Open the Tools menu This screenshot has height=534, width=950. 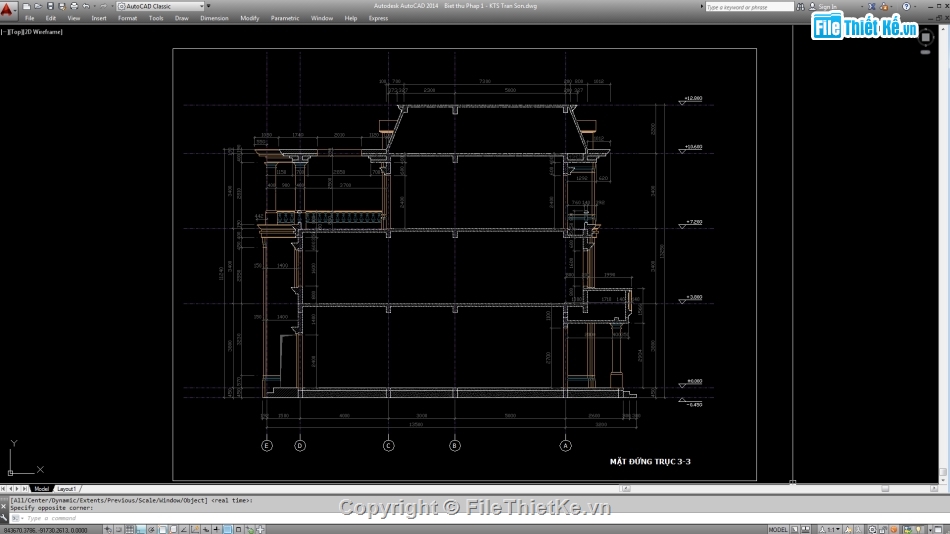156,18
